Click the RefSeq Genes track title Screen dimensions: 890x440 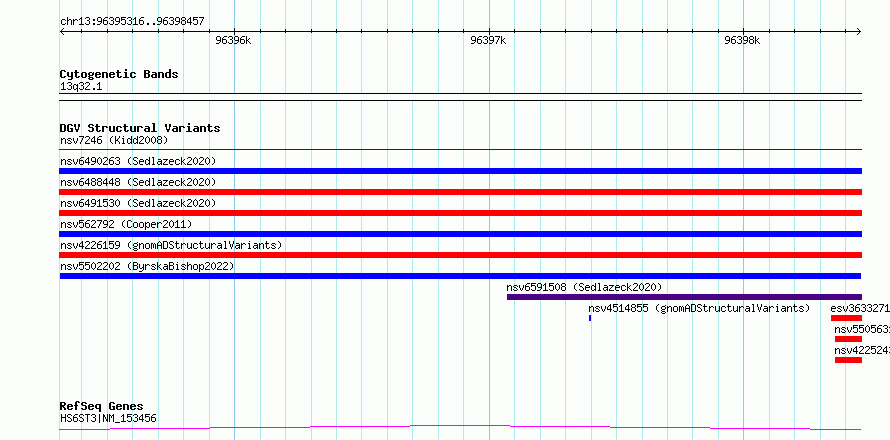pos(102,407)
